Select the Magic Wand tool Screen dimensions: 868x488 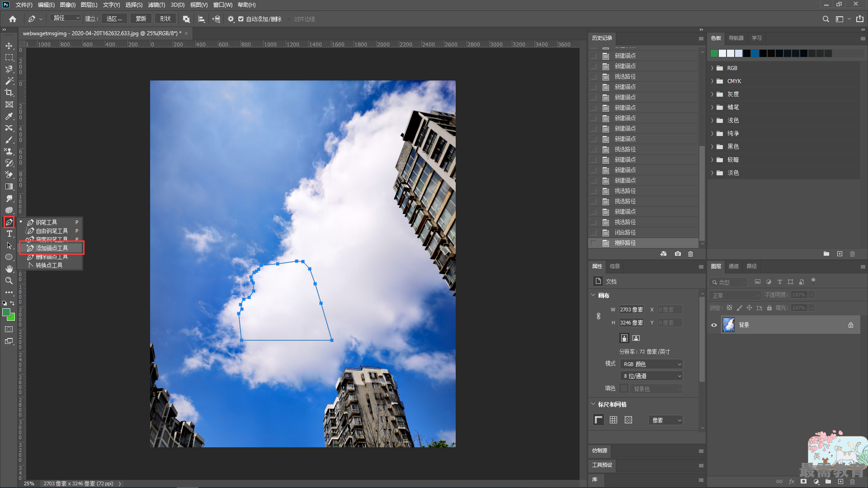[9, 81]
